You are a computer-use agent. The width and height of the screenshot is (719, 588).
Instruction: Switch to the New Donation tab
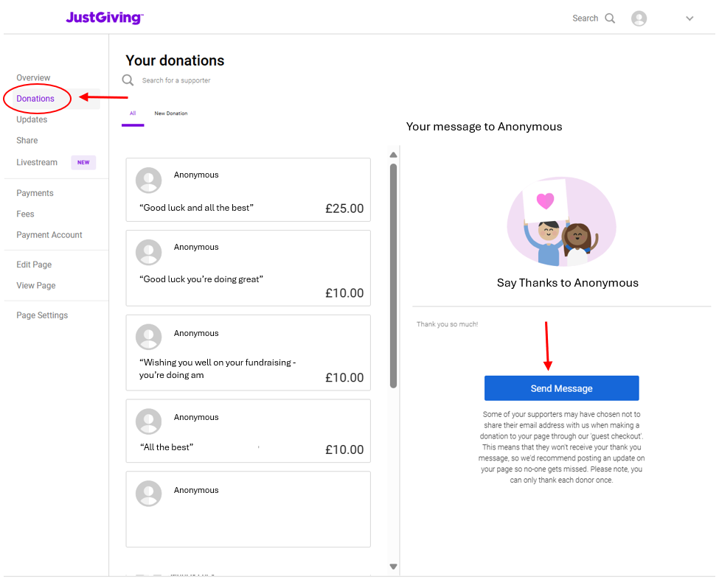(x=171, y=113)
